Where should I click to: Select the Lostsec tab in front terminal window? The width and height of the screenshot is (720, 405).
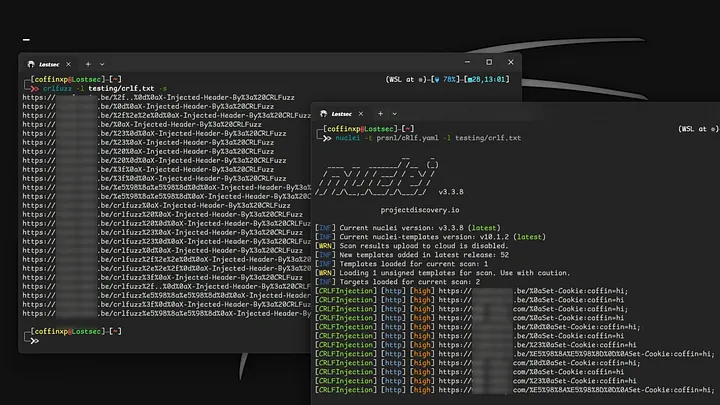pyautogui.click(x=341, y=114)
